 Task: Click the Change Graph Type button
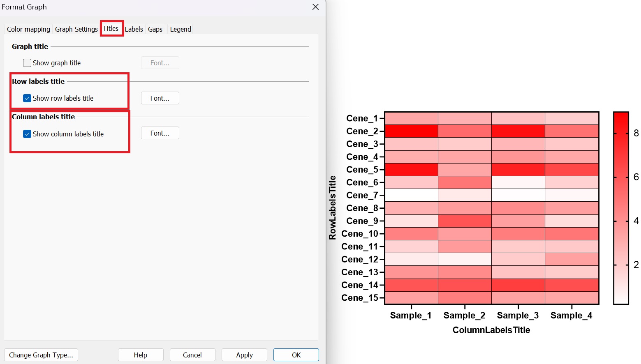41,355
